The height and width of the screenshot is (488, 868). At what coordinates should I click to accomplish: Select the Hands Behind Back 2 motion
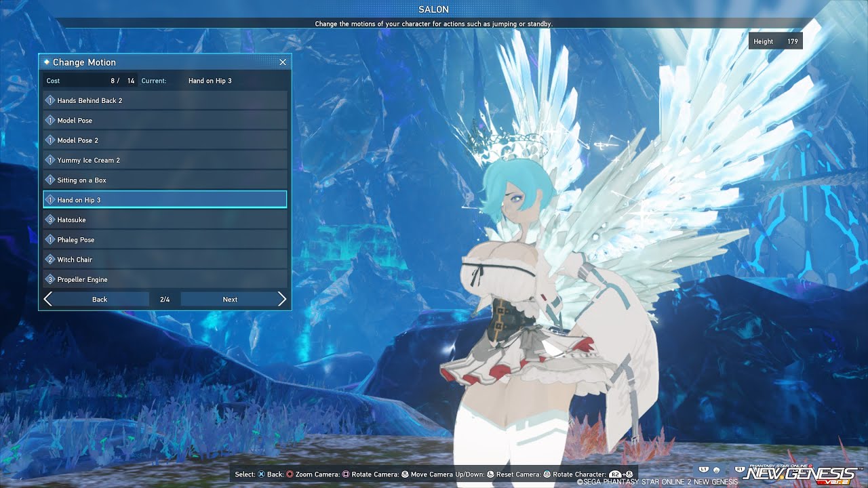pos(165,100)
